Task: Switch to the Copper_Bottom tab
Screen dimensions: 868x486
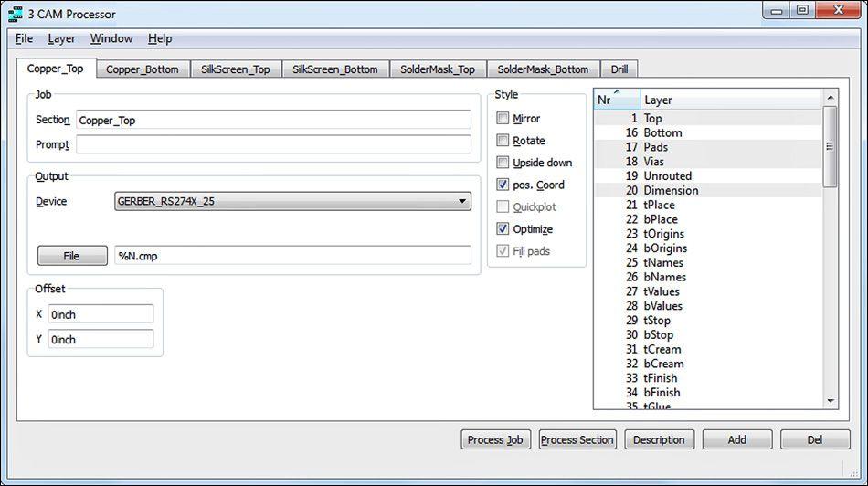Action: (143, 69)
